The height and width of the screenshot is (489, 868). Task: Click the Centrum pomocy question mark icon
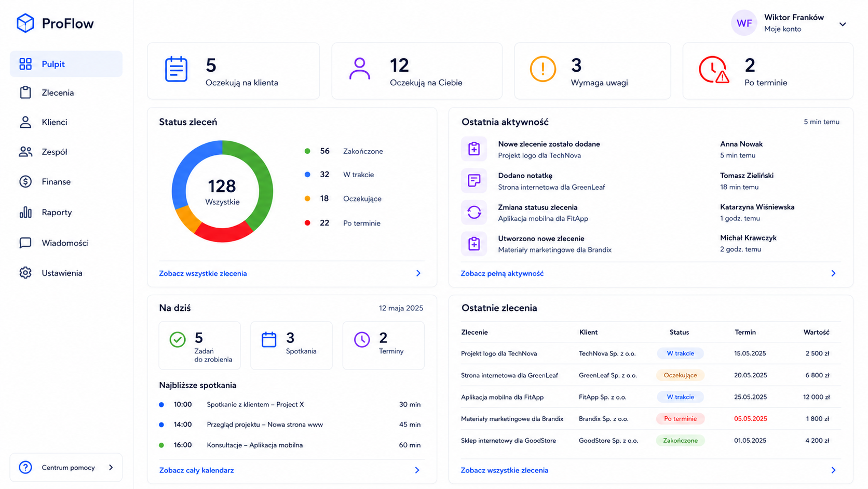pyautogui.click(x=25, y=467)
